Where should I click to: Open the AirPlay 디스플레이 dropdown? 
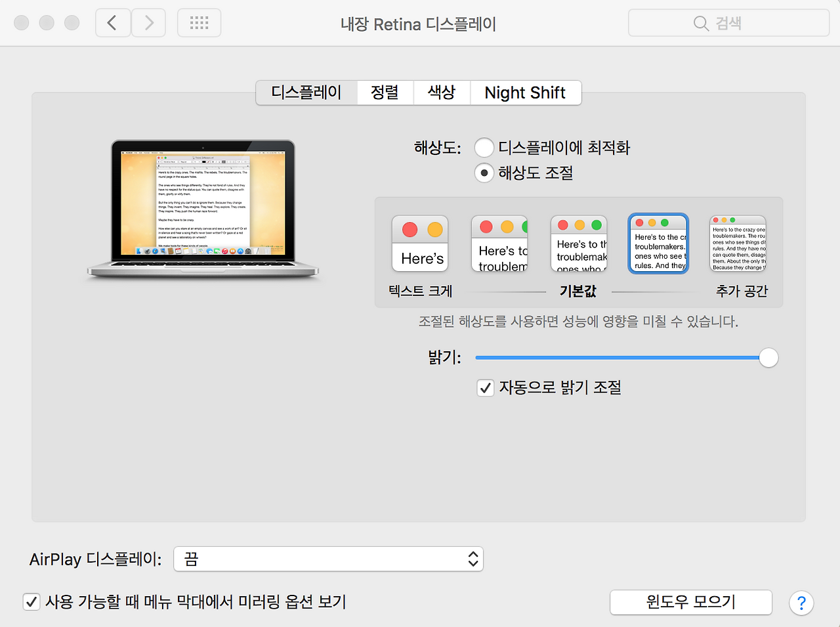click(328, 559)
